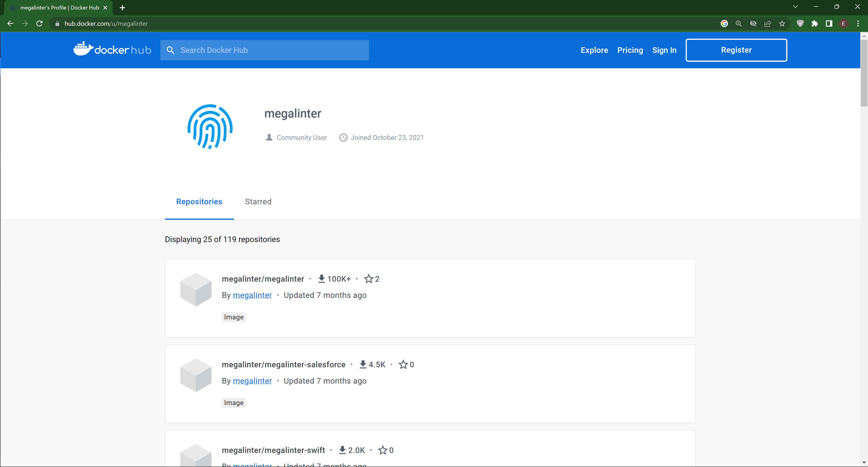This screenshot has width=868, height=467.
Task: Open megalinter/megalinter repository
Action: (263, 279)
